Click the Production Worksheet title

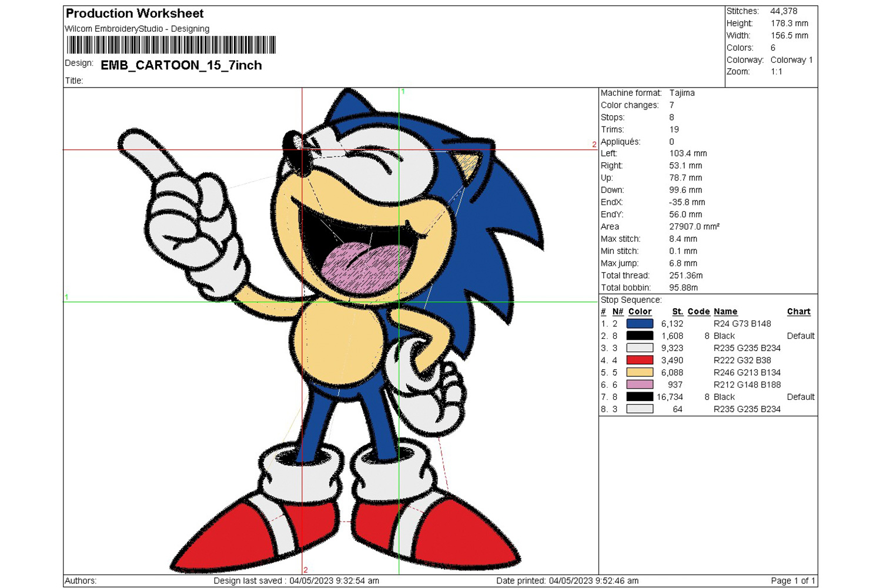[x=135, y=14]
